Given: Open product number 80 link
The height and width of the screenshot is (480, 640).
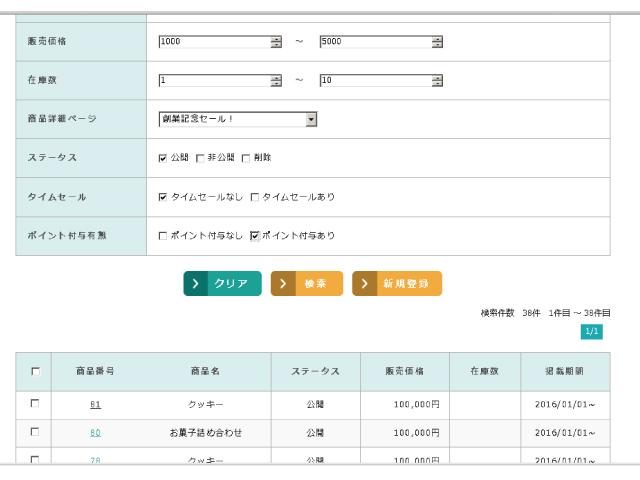Looking at the screenshot, I should [95, 433].
